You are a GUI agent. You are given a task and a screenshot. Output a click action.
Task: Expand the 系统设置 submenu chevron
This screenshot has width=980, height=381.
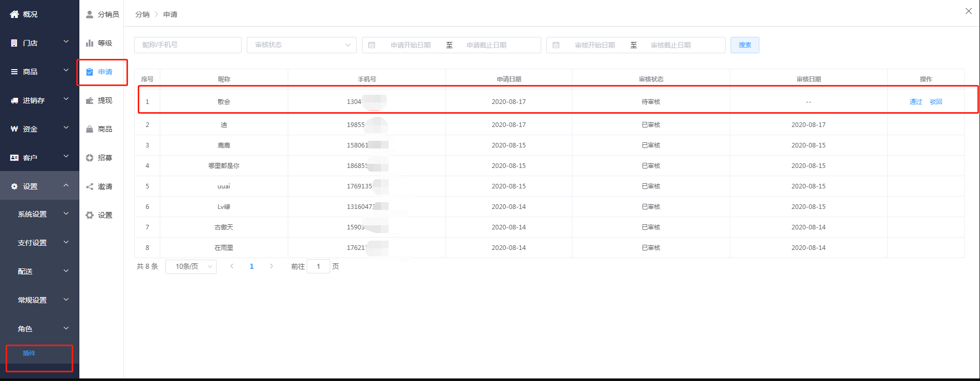[66, 213]
